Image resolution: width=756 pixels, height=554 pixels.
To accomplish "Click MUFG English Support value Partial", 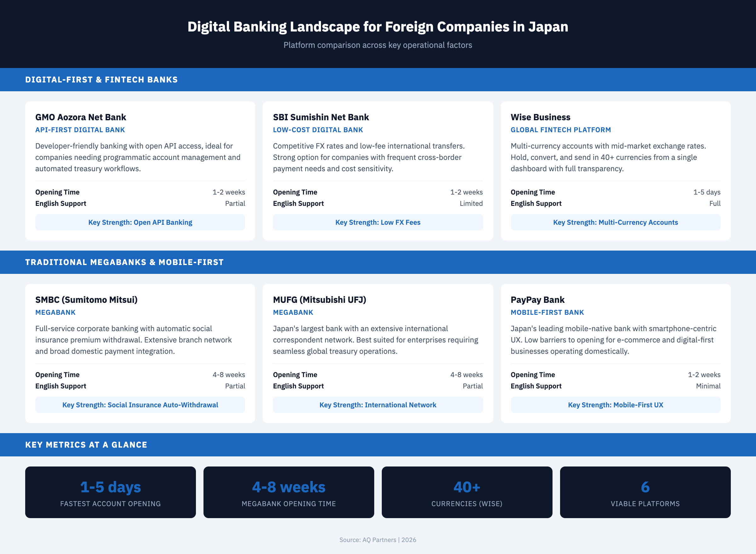I will click(x=473, y=386).
